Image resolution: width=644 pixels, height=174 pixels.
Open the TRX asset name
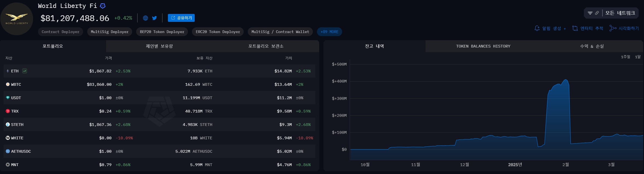coord(15,111)
